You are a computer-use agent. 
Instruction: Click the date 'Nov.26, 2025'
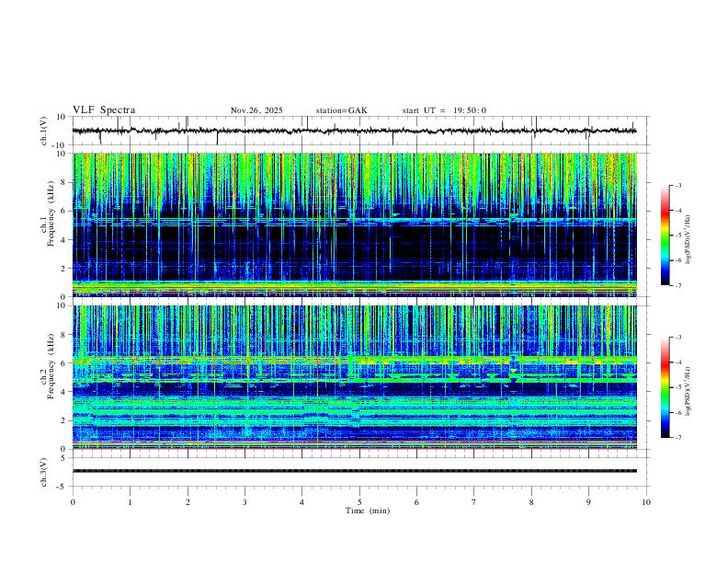tap(256, 110)
